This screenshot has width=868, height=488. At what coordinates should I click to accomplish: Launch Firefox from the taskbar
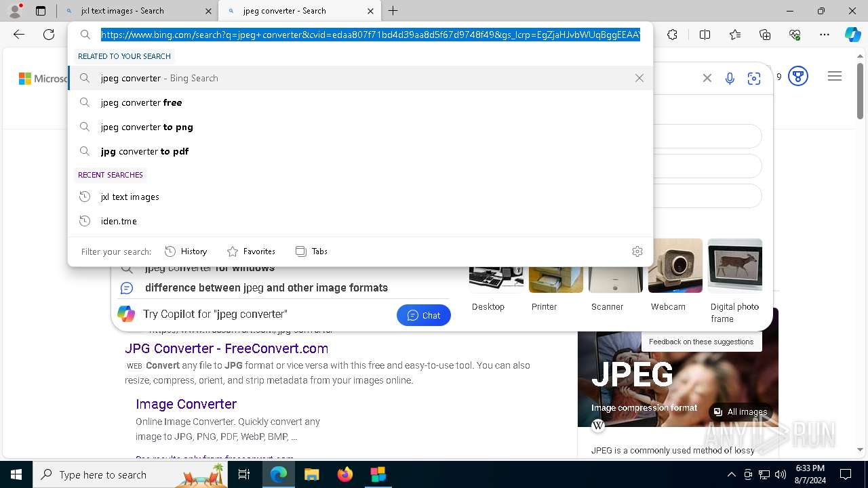click(344, 474)
